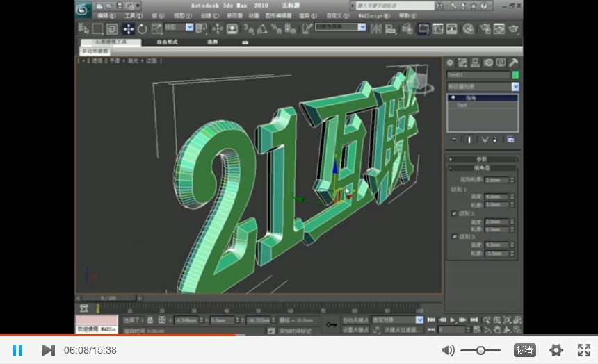Click the Mirror tool icon
This screenshot has width=598, height=364.
point(376,28)
